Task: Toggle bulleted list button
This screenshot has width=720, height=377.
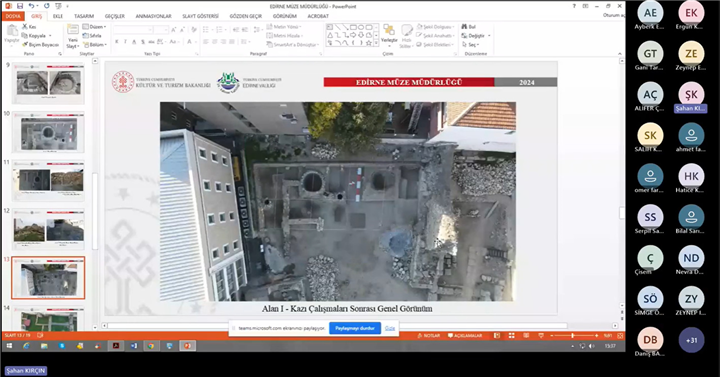Action: pyautogui.click(x=207, y=29)
